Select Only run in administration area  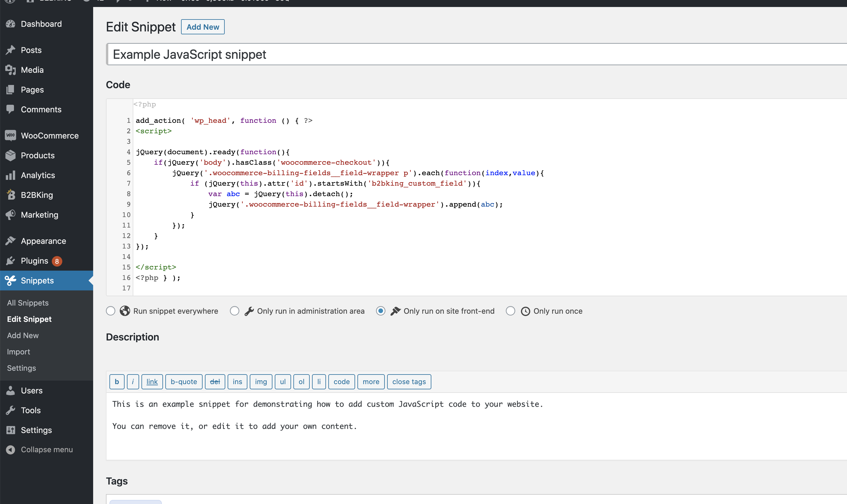pyautogui.click(x=235, y=311)
